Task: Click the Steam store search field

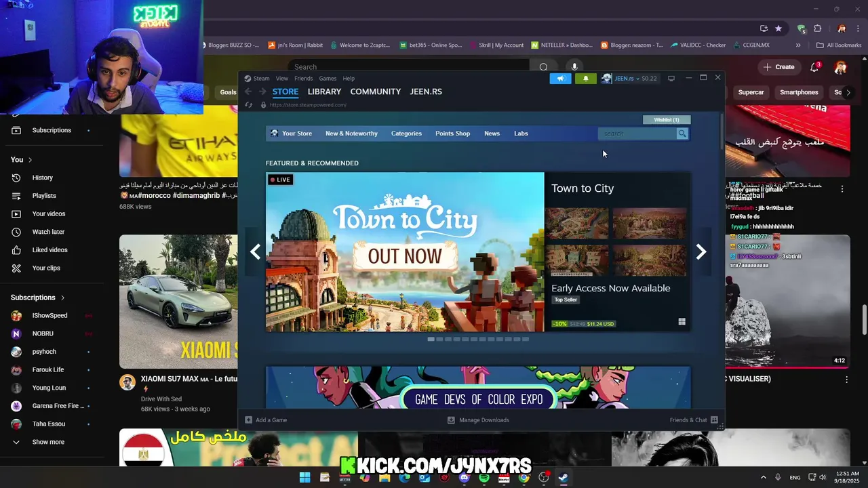Action: click(637, 134)
